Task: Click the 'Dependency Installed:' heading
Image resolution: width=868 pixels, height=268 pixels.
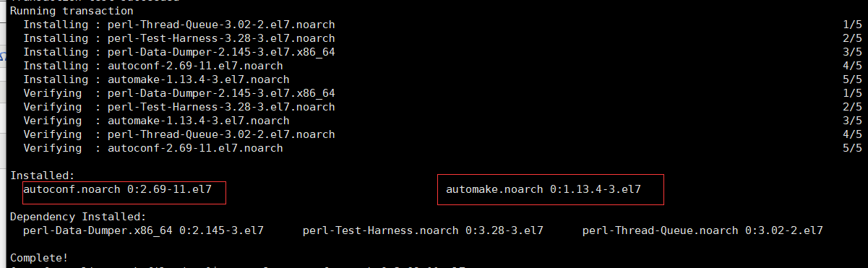Action: point(78,217)
